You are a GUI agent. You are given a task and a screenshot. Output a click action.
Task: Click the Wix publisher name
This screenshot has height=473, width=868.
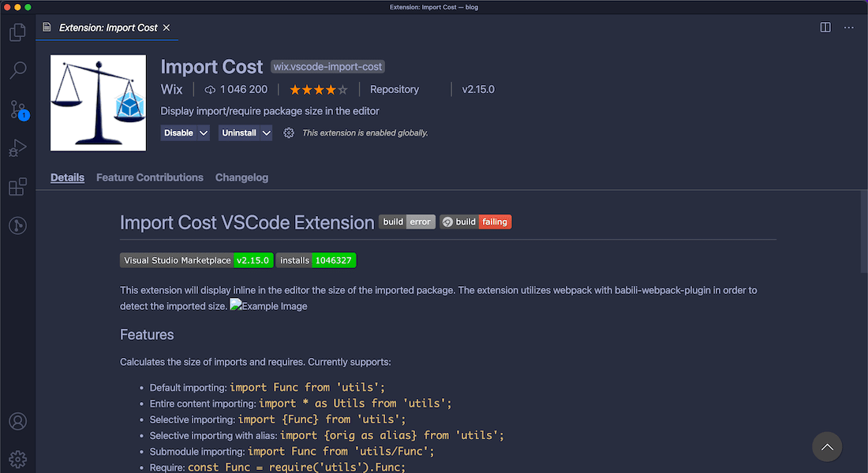pyautogui.click(x=171, y=90)
